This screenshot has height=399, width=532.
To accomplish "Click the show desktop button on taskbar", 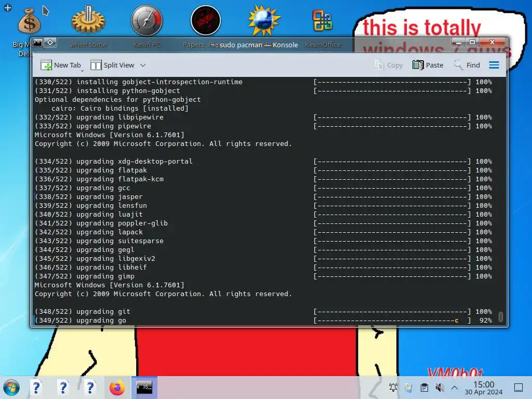I will pos(518,388).
